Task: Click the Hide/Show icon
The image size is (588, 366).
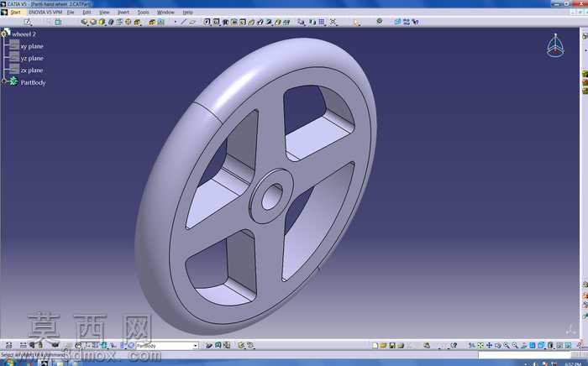Action: click(x=559, y=345)
